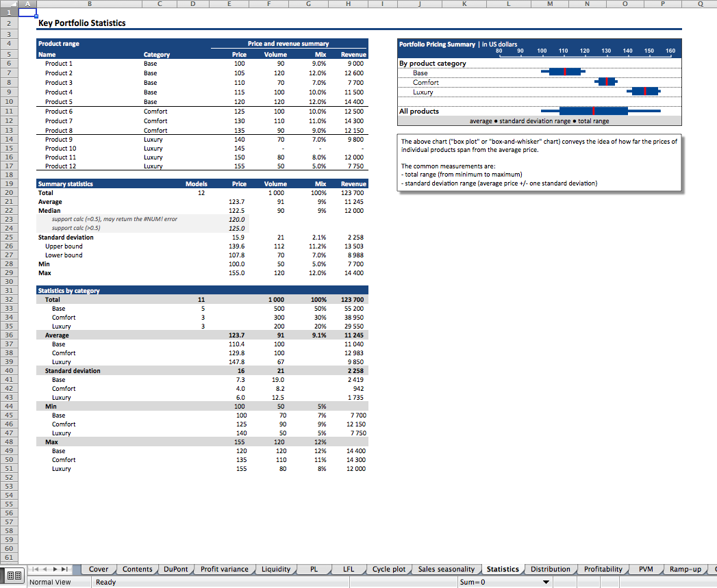Click the Ready status indicator

tap(105, 582)
